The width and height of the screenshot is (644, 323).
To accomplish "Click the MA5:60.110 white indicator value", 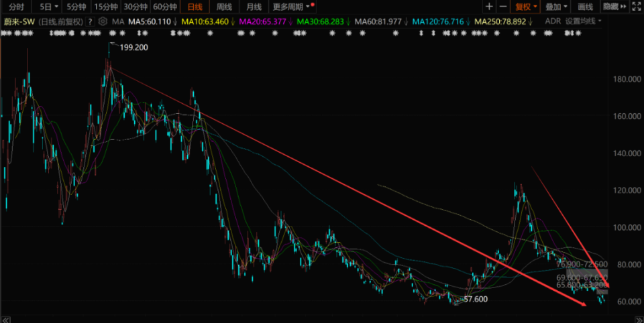I will click(x=150, y=21).
